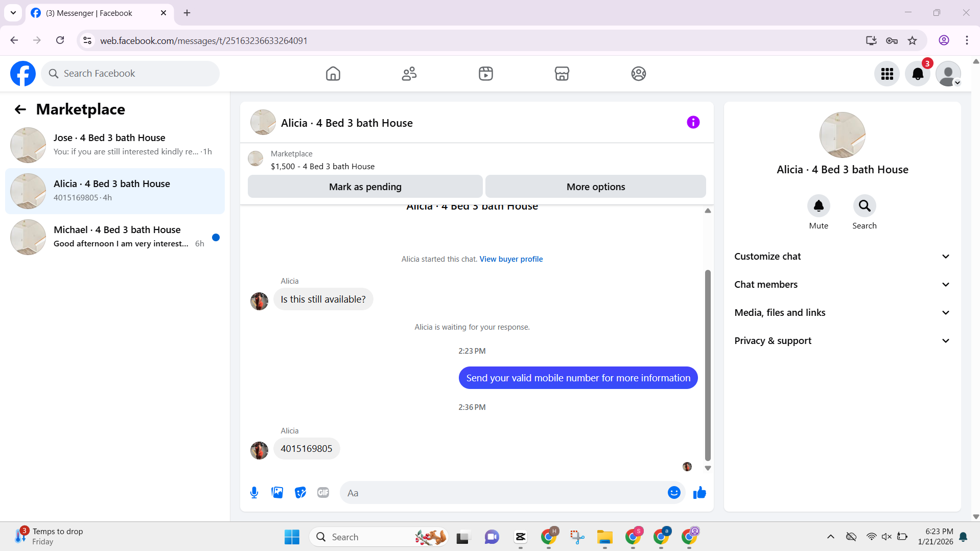Expand Media, files and links section
This screenshot has width=980, height=551.
click(x=842, y=313)
